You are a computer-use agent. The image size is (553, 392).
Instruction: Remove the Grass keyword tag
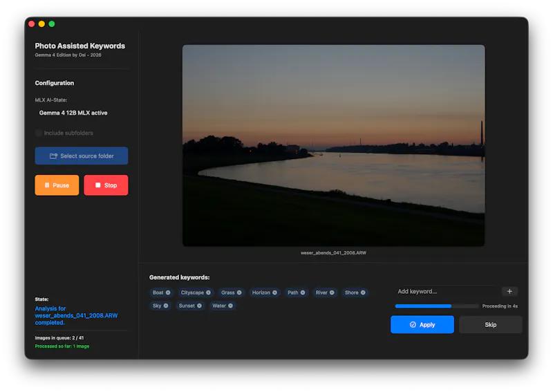239,292
